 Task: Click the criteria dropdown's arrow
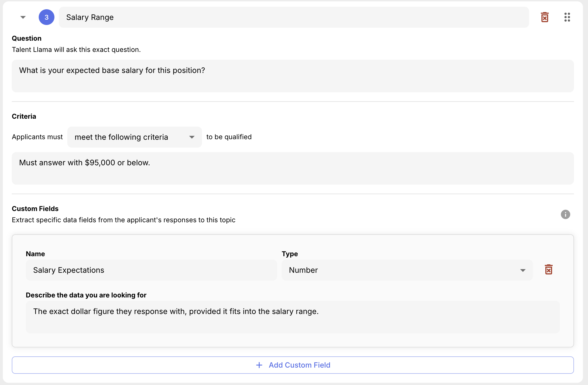192,137
